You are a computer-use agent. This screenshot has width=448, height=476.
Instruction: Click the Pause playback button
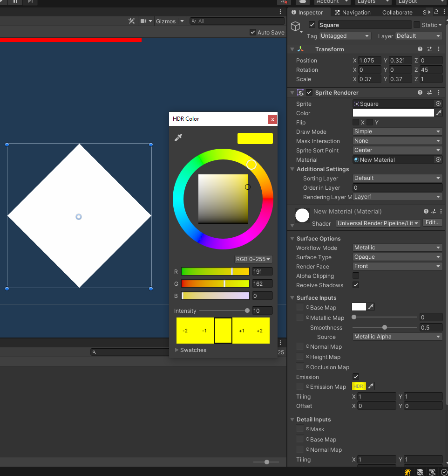[x=15, y=1]
